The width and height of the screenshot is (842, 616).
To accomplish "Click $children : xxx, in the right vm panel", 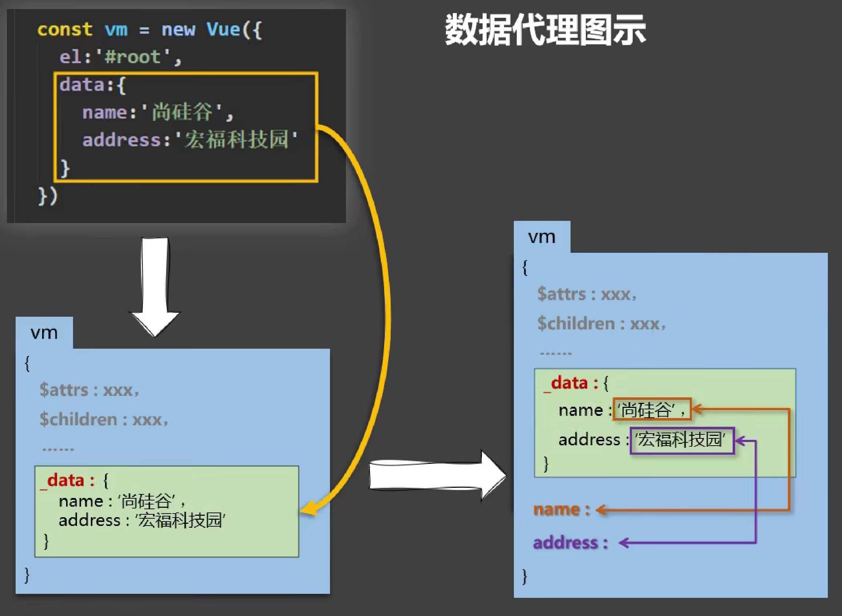I will pos(601,324).
